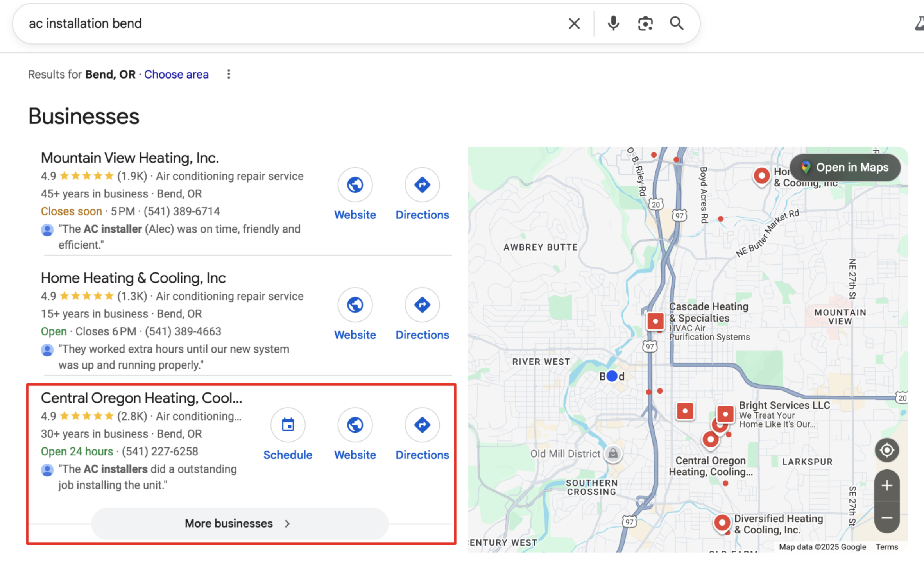The height and width of the screenshot is (562, 924).
Task: Start voice search with microphone icon
Action: pyautogui.click(x=613, y=23)
